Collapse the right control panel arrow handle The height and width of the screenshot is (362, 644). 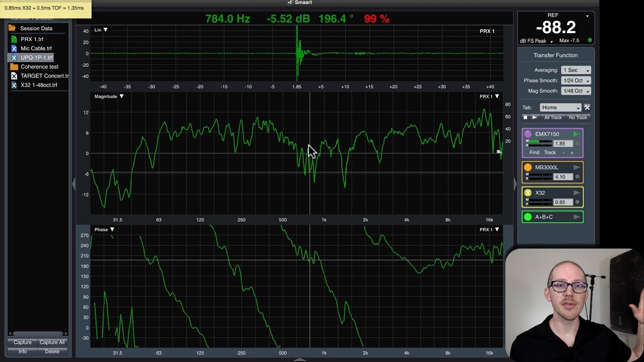pos(514,184)
